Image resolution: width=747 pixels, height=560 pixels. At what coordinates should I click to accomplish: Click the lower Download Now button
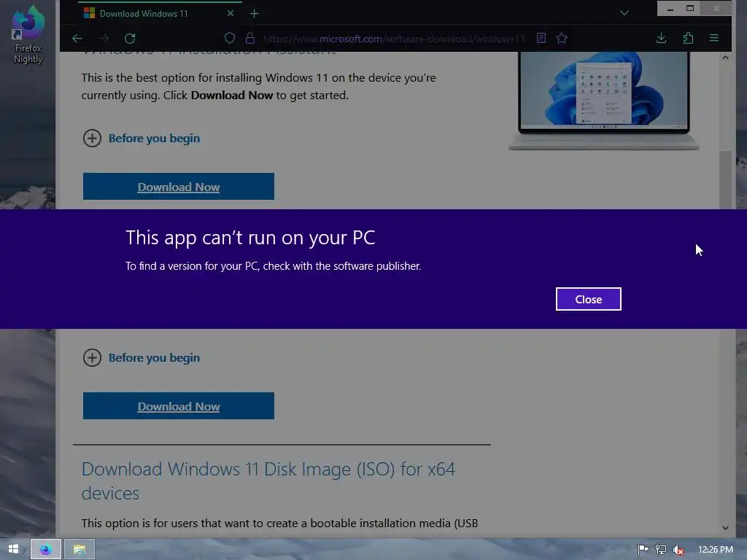coord(179,406)
